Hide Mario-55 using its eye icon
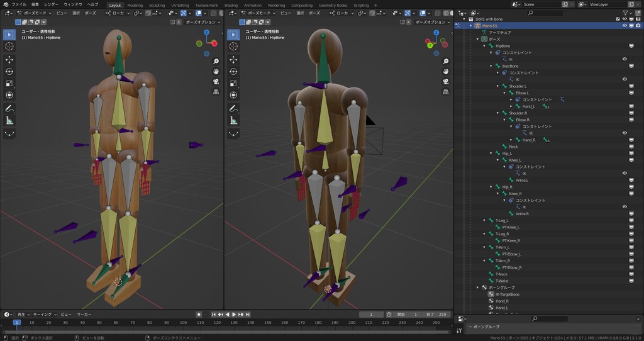The width and height of the screenshot is (644, 341). point(625,26)
